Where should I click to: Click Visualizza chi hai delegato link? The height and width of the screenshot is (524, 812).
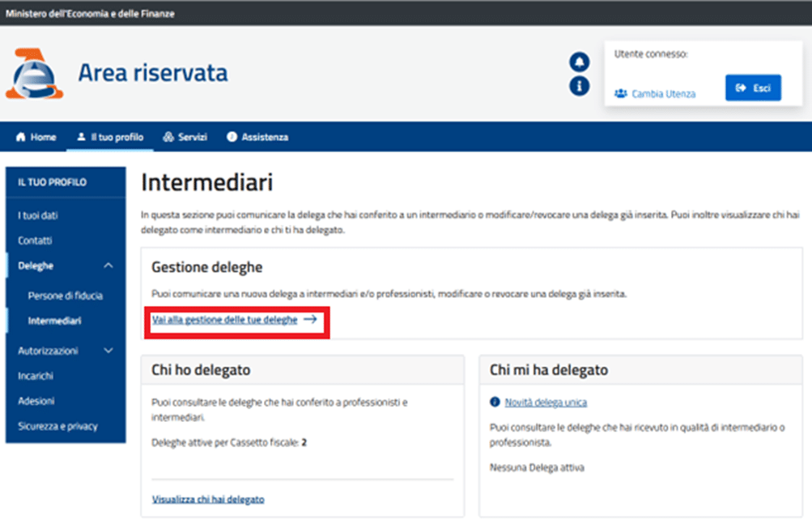click(x=208, y=500)
